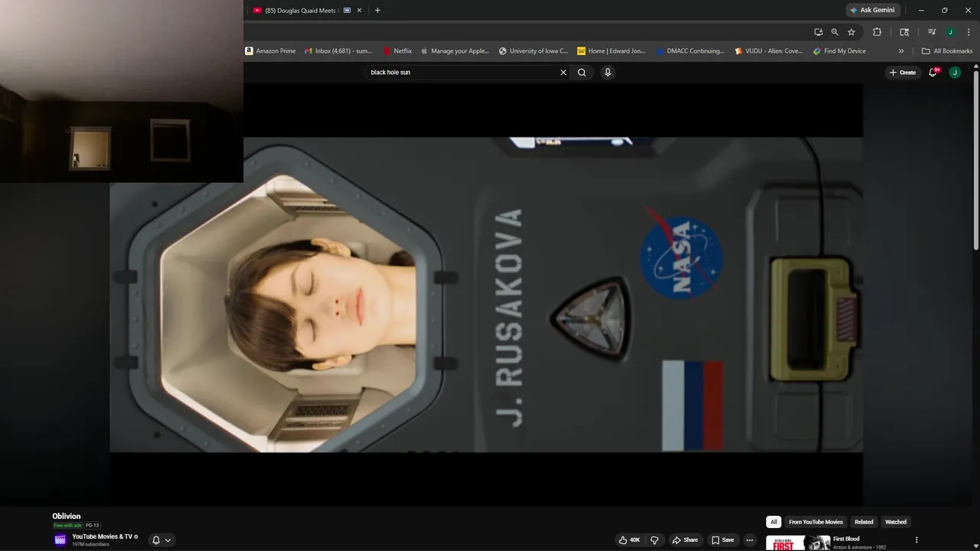Click inside the YouTube search input field

click(x=463, y=73)
